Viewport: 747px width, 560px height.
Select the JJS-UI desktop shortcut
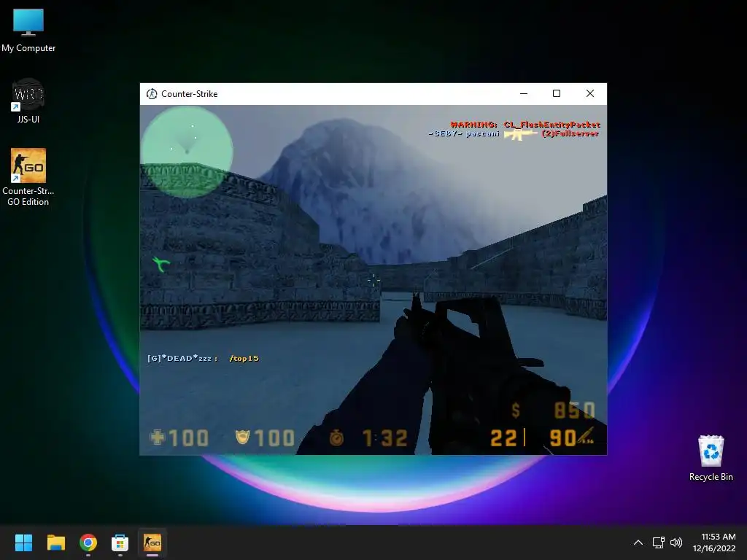[x=28, y=101]
